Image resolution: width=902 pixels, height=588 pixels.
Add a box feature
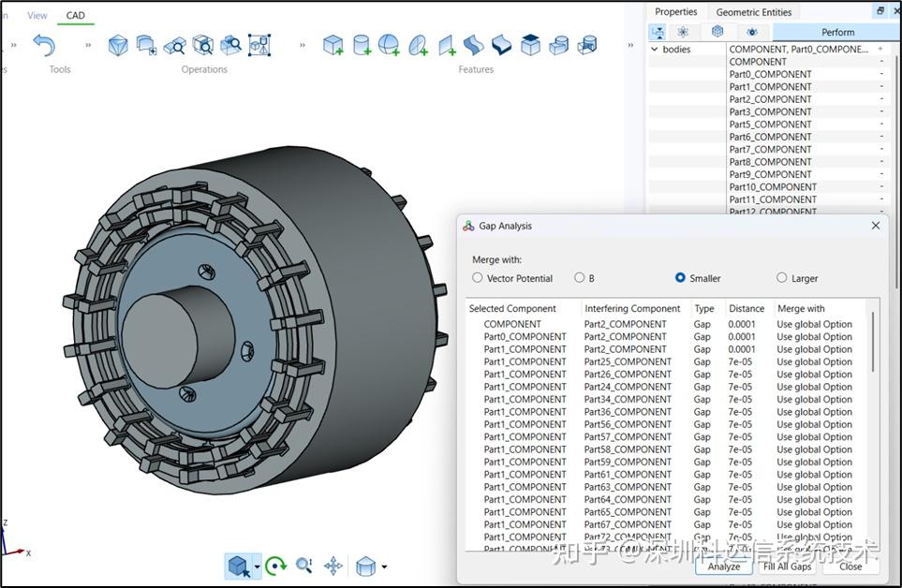click(333, 45)
